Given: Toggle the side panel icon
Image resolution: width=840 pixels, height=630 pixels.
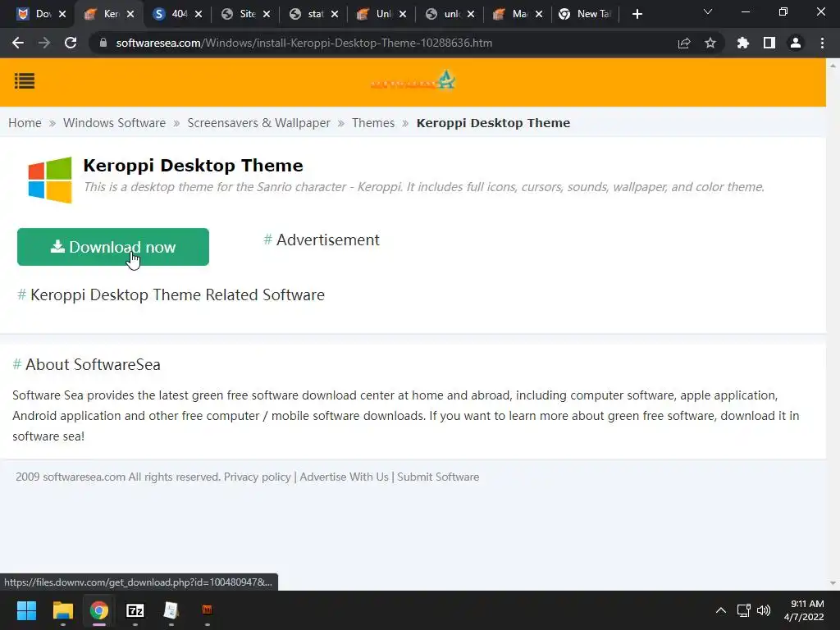Looking at the screenshot, I should pos(769,43).
